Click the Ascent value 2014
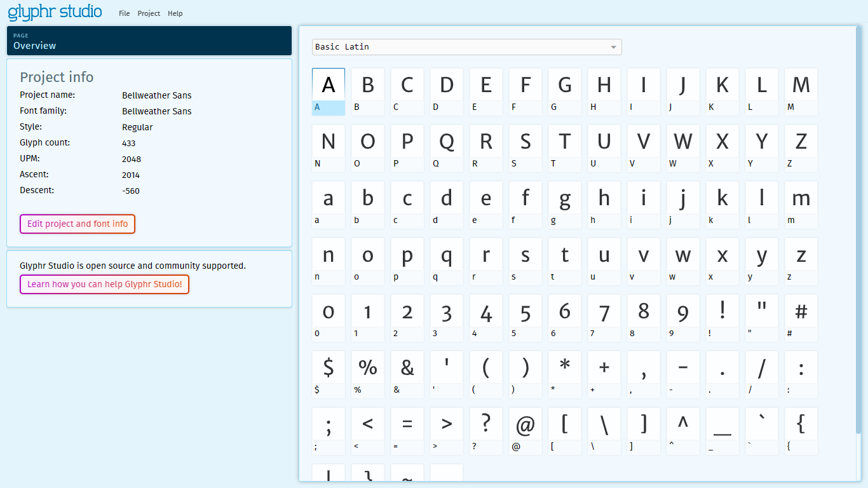Screen dimensions: 868x488 [x=131, y=175]
